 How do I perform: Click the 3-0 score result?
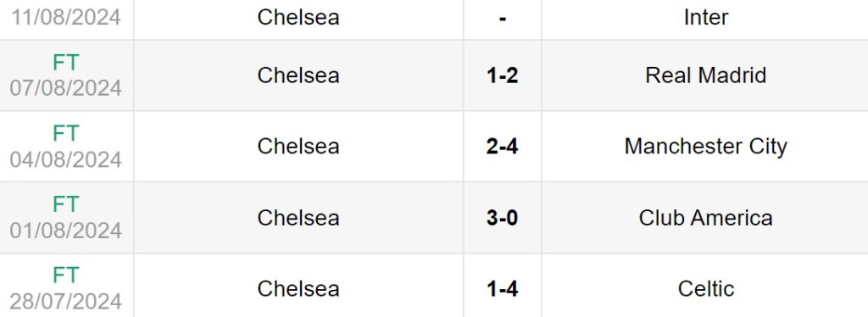(x=502, y=218)
